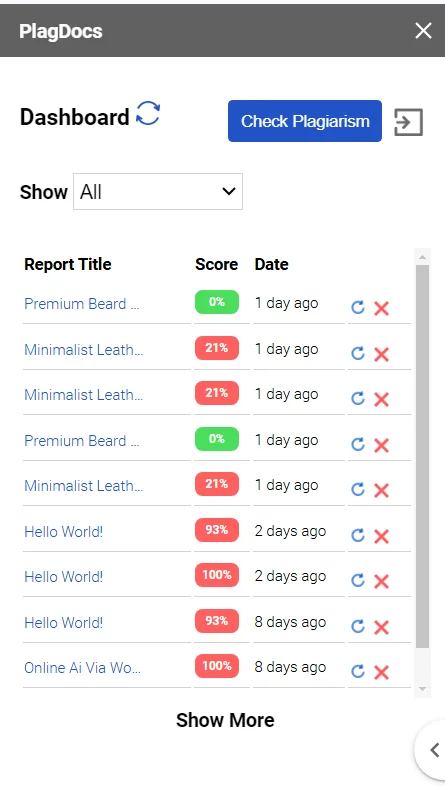The image size is (445, 789).
Task: Click the Check Plagiarism button
Action: 305,121
